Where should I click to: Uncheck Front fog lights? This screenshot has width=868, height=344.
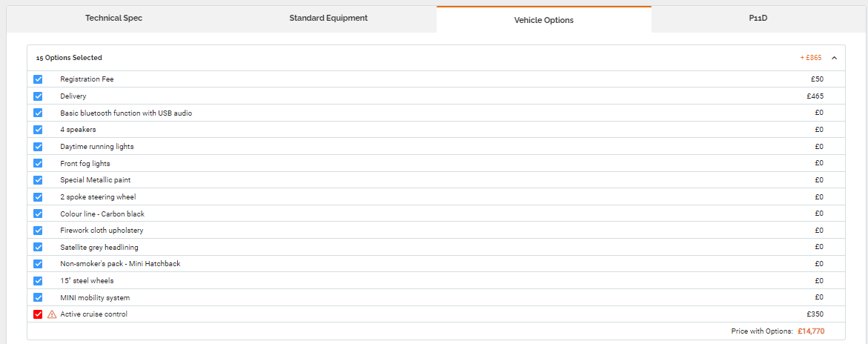[38, 163]
